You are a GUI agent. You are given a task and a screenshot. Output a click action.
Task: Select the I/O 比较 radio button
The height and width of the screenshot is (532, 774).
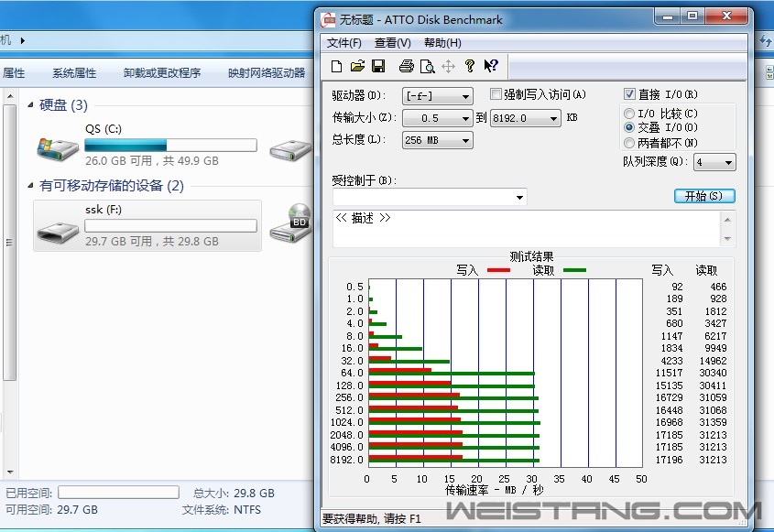[629, 114]
